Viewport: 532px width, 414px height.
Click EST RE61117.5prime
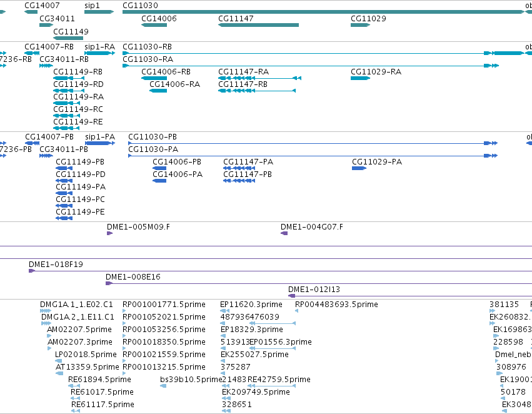click(x=76, y=411)
